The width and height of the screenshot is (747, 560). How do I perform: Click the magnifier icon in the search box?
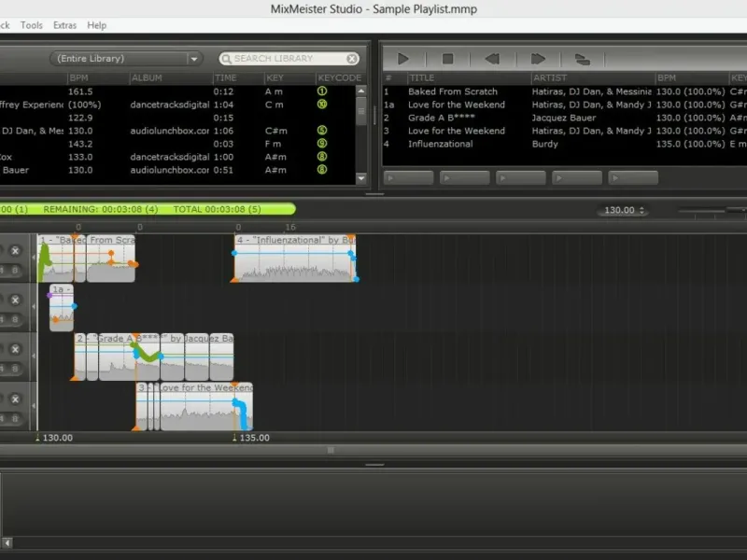coord(226,59)
